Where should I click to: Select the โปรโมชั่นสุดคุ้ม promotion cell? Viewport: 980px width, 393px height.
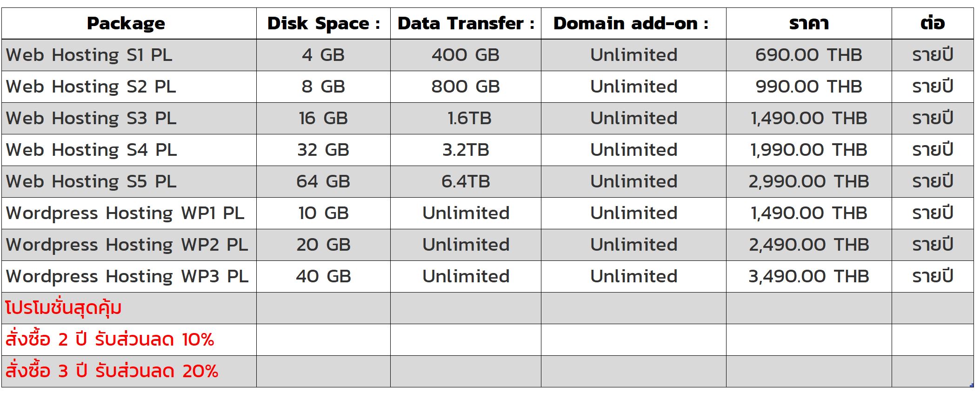coord(129,308)
